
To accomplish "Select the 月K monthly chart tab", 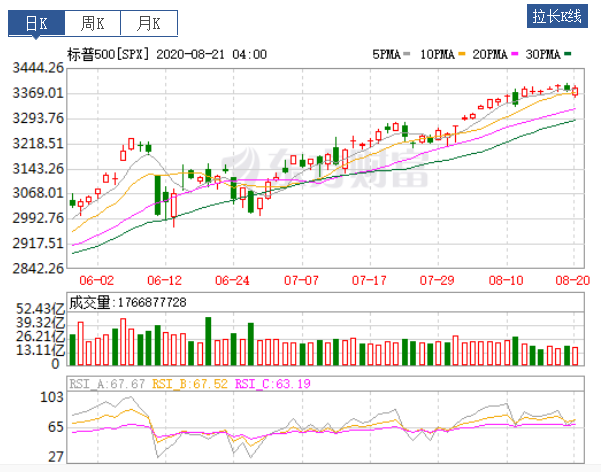I will click(149, 23).
